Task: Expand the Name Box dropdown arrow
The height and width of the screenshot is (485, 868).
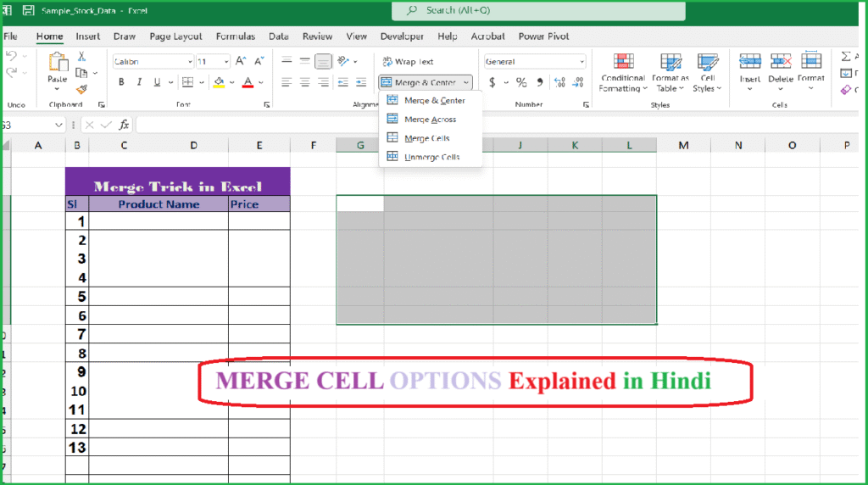Action: pyautogui.click(x=58, y=125)
